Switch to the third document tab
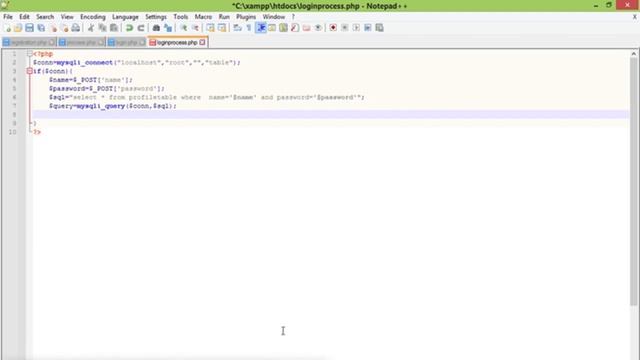The height and width of the screenshot is (360, 640). coord(127,42)
